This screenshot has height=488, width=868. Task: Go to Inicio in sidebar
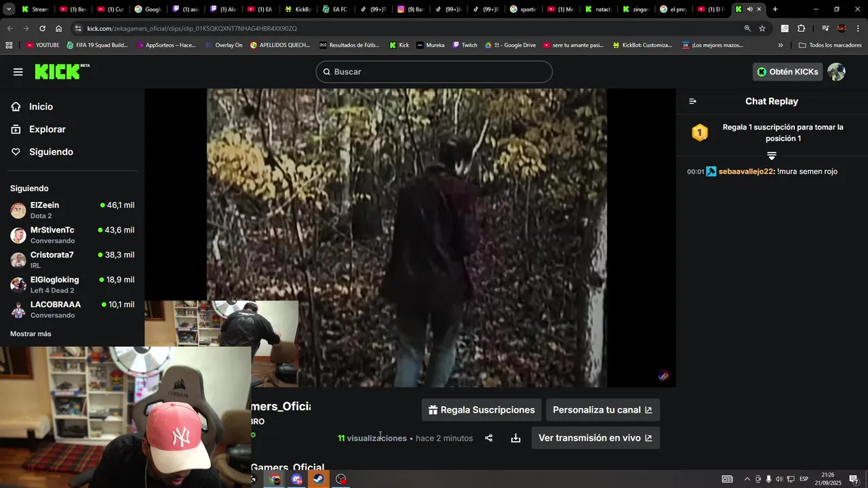(41, 106)
